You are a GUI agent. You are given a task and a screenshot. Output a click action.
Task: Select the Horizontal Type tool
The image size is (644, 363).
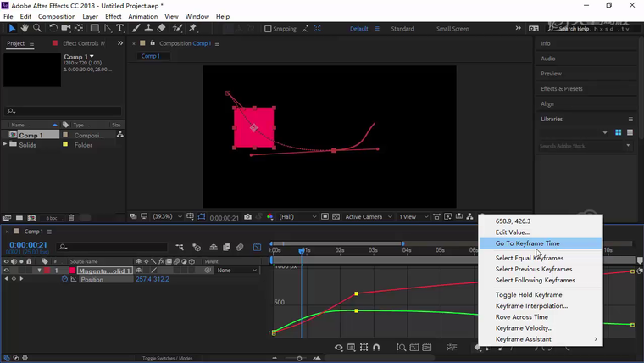click(119, 28)
